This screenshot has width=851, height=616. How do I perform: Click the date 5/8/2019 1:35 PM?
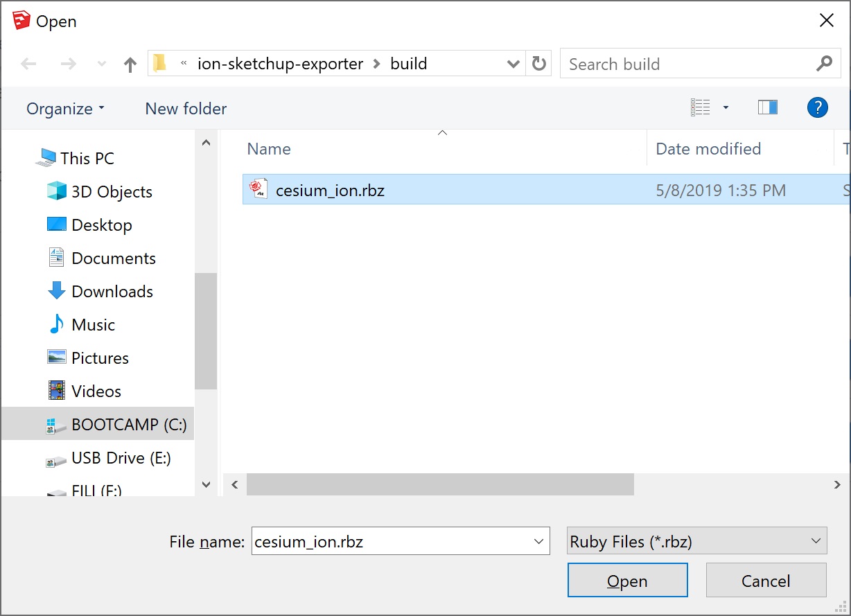point(721,190)
